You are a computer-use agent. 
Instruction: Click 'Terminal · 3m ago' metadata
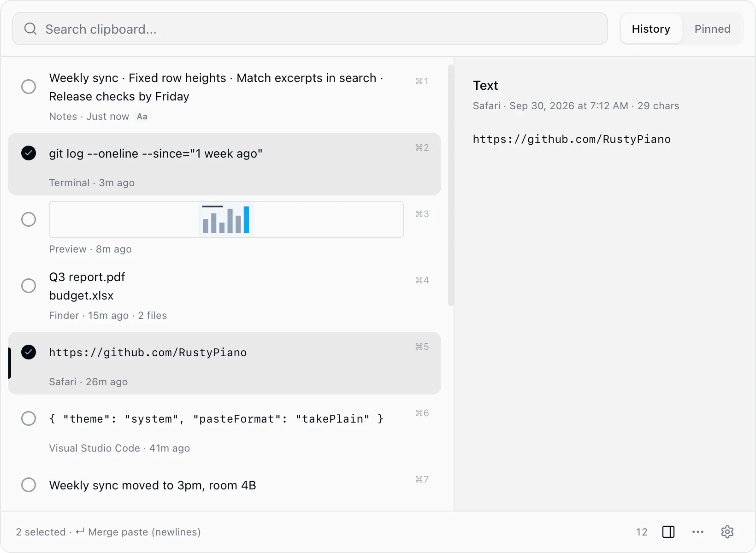[92, 183]
